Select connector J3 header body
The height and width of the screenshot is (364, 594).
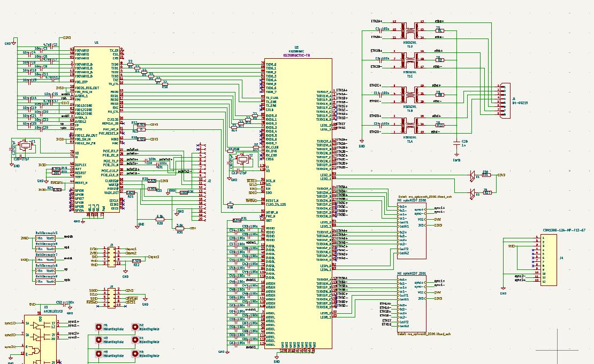[x=111, y=257]
